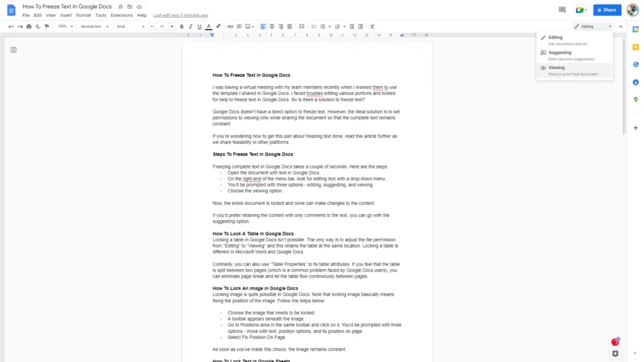The width and height of the screenshot is (644, 362).
Task: Open the Google account avatar
Action: (633, 10)
